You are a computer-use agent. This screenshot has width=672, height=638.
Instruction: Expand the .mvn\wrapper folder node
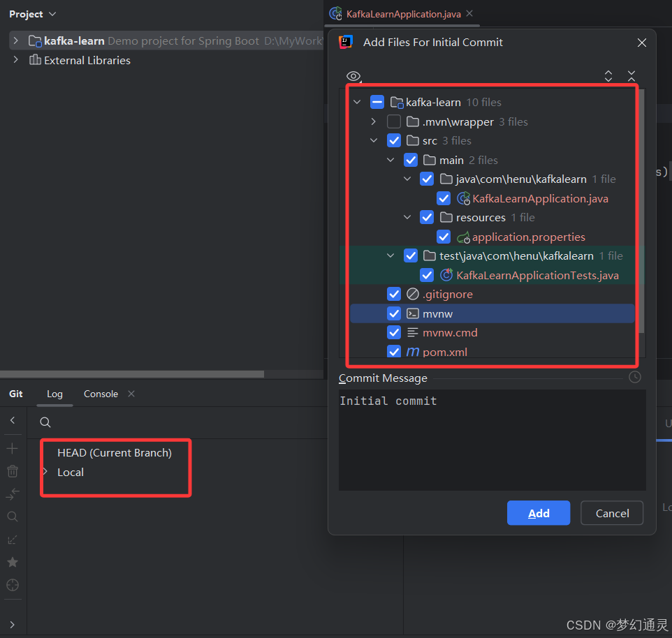374,121
